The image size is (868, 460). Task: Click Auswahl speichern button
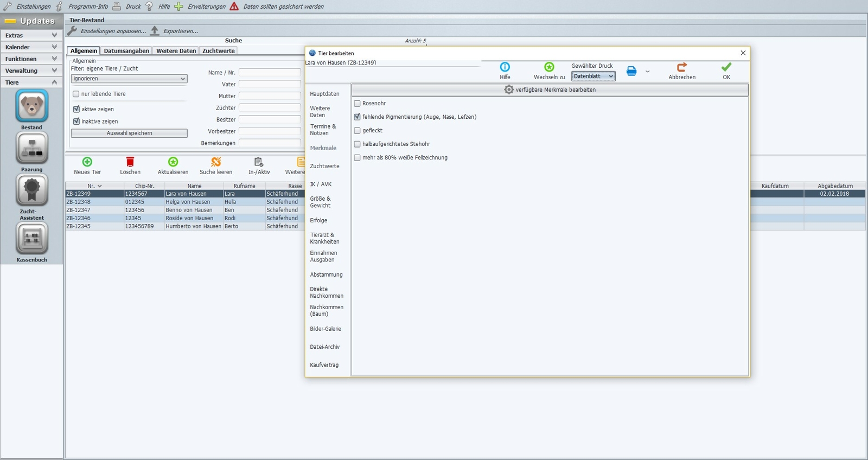pos(129,133)
